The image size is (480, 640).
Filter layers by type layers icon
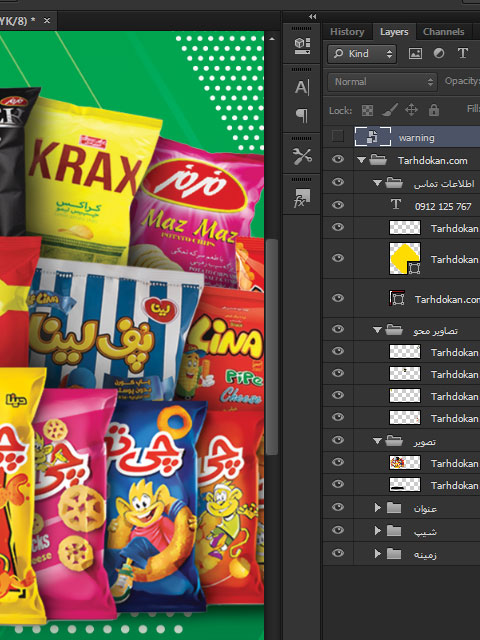pyautogui.click(x=462, y=53)
